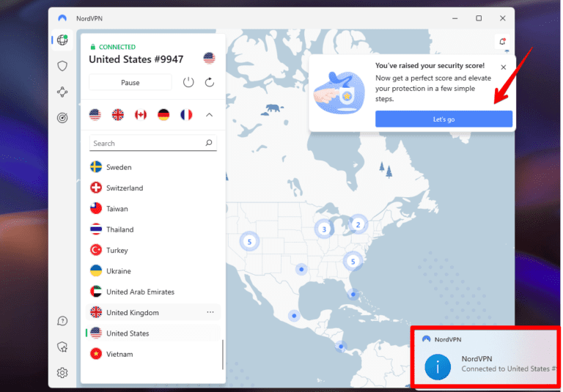Select Switzerland from country list
563x392 pixels.
point(153,188)
